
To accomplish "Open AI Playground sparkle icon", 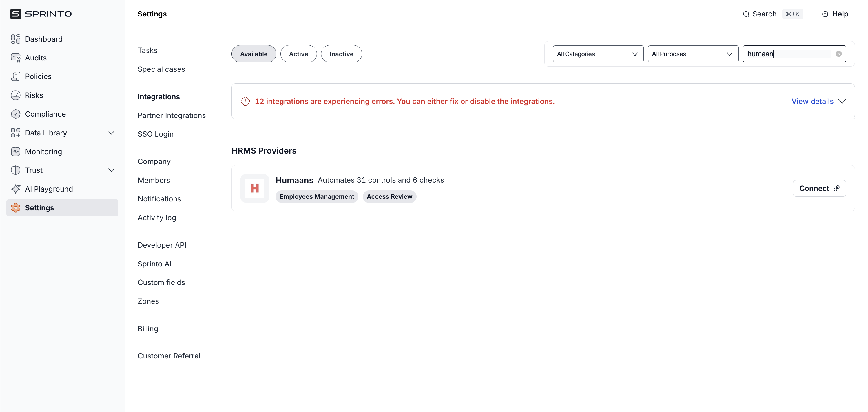I will pyautogui.click(x=16, y=189).
